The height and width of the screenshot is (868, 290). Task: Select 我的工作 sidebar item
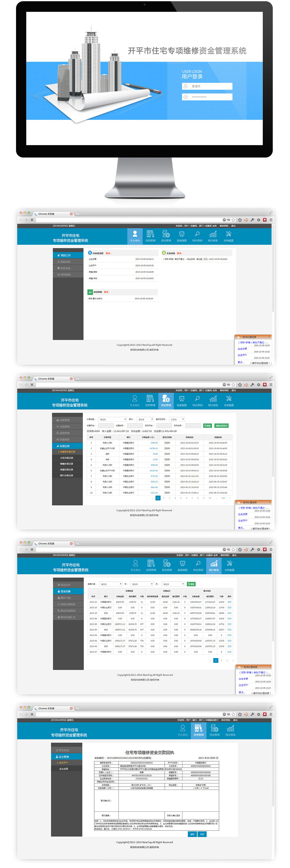pos(68,255)
